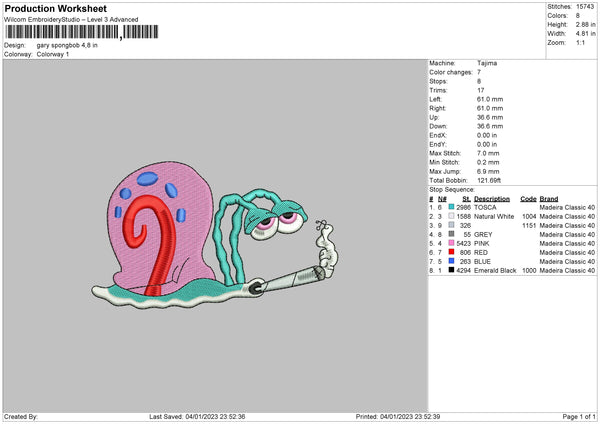Click the 'Description' column header

492,199
